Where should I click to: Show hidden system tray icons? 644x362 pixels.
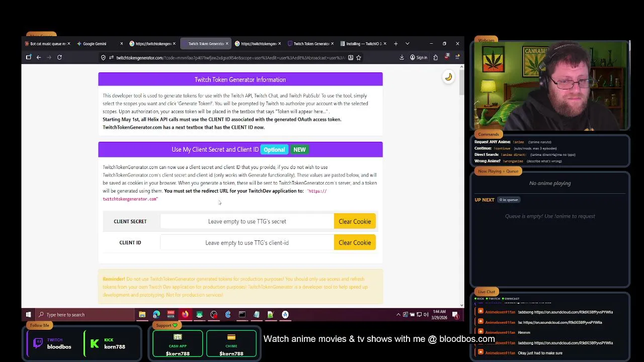click(x=398, y=315)
